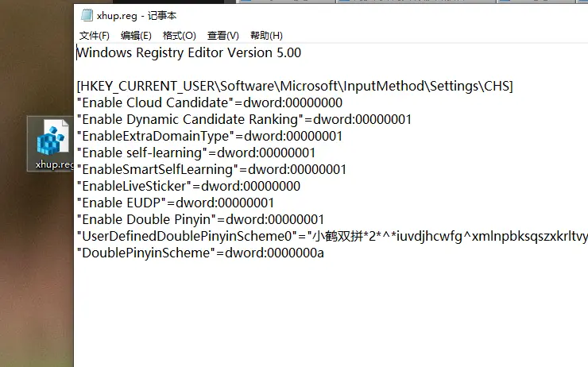The width and height of the screenshot is (588, 367).
Task: Open the 编辑(E) menu
Action: pyautogui.click(x=136, y=36)
